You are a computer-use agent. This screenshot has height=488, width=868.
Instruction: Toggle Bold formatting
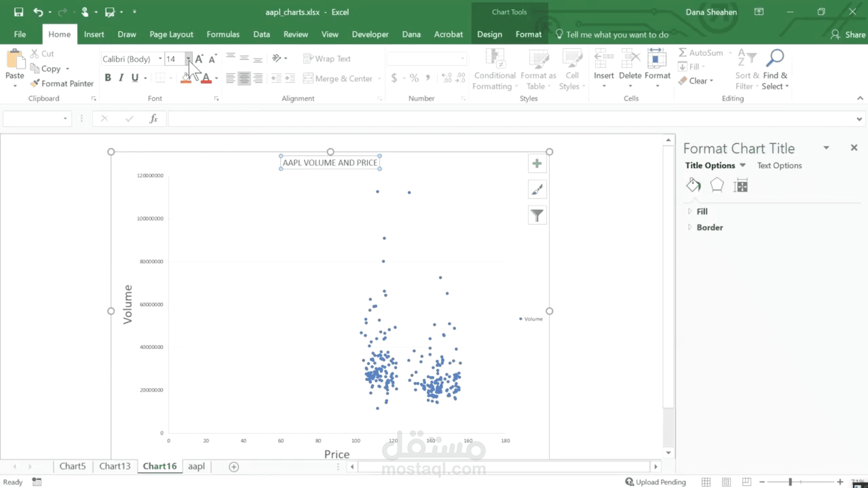point(108,78)
